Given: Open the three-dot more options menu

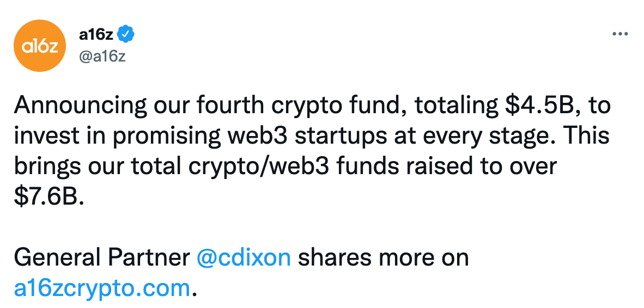Looking at the screenshot, I should [x=620, y=34].
